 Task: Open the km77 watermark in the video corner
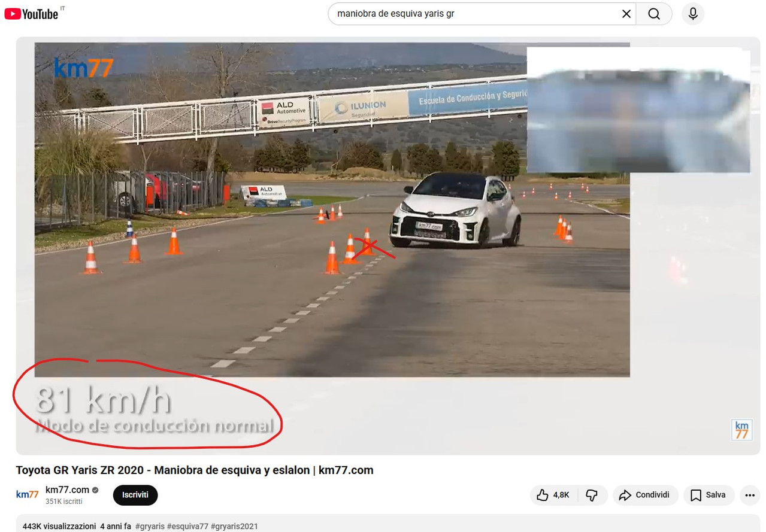pyautogui.click(x=741, y=430)
